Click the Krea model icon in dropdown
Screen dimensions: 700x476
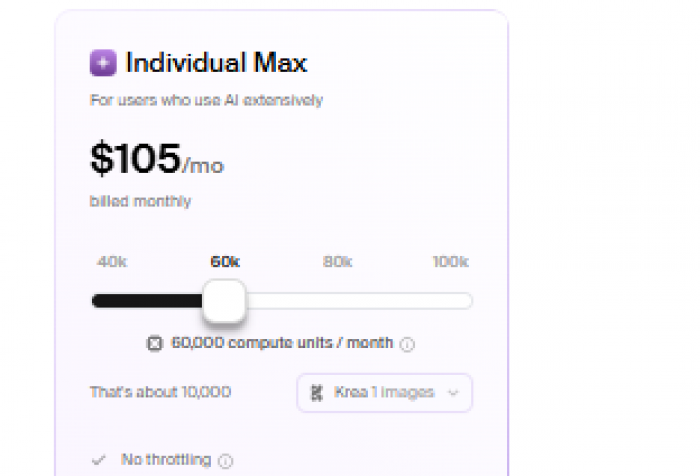click(318, 393)
